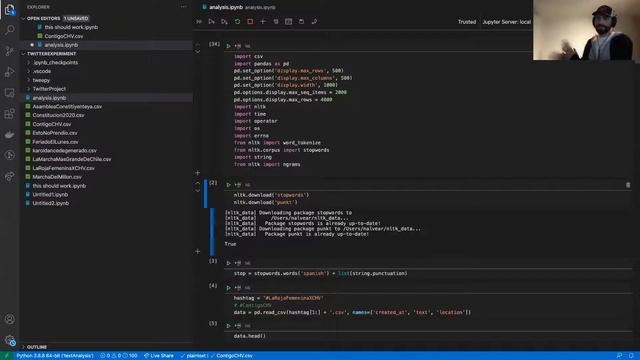The image size is (640, 360).
Task: Click the red Interrupt Kernel stop icon
Action: (250, 22)
